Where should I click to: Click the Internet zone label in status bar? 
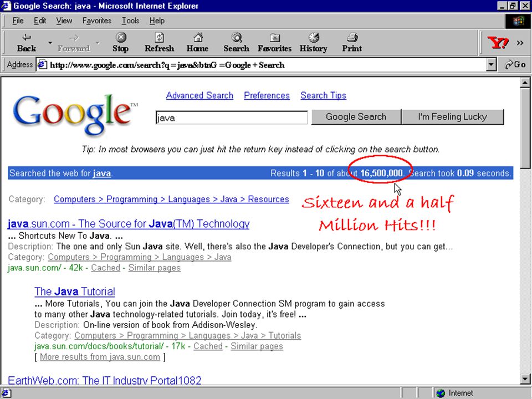pos(461,393)
